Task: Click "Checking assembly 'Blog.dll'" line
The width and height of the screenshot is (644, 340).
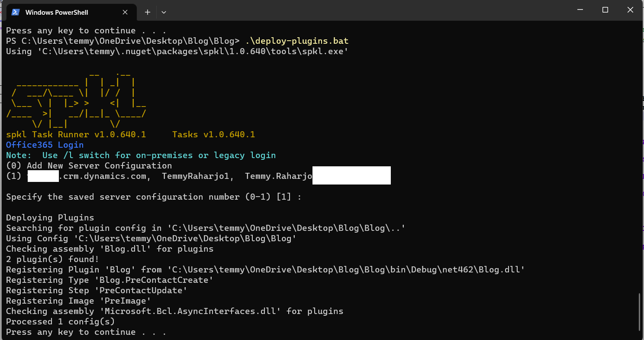Action: pos(109,249)
